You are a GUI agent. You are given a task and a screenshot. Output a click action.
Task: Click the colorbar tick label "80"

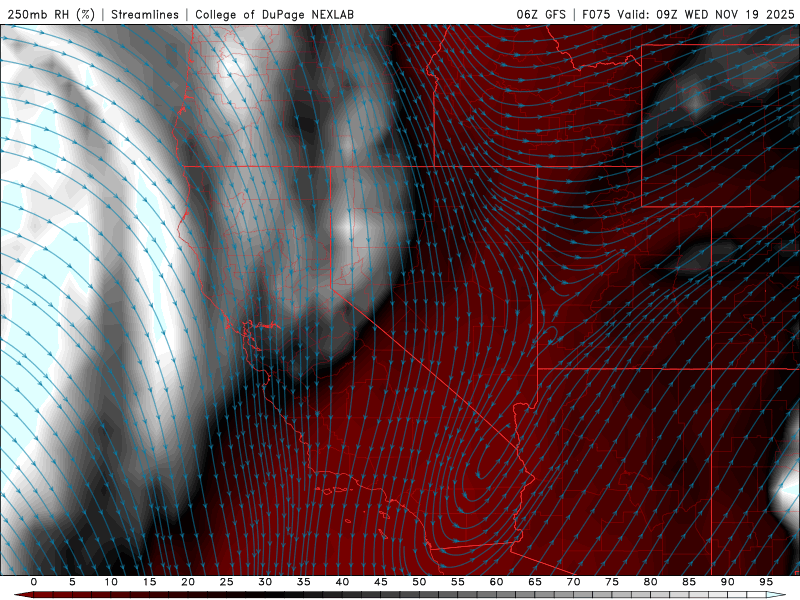[x=650, y=582]
